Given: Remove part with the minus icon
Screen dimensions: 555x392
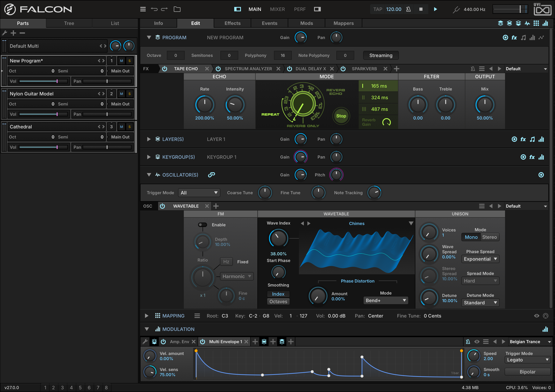Looking at the screenshot, I should tap(22, 33).
